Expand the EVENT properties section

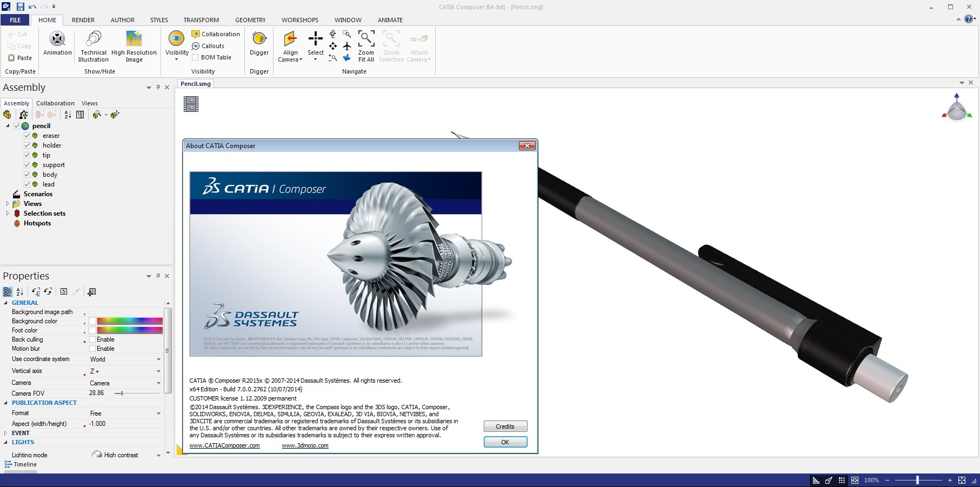click(6, 433)
